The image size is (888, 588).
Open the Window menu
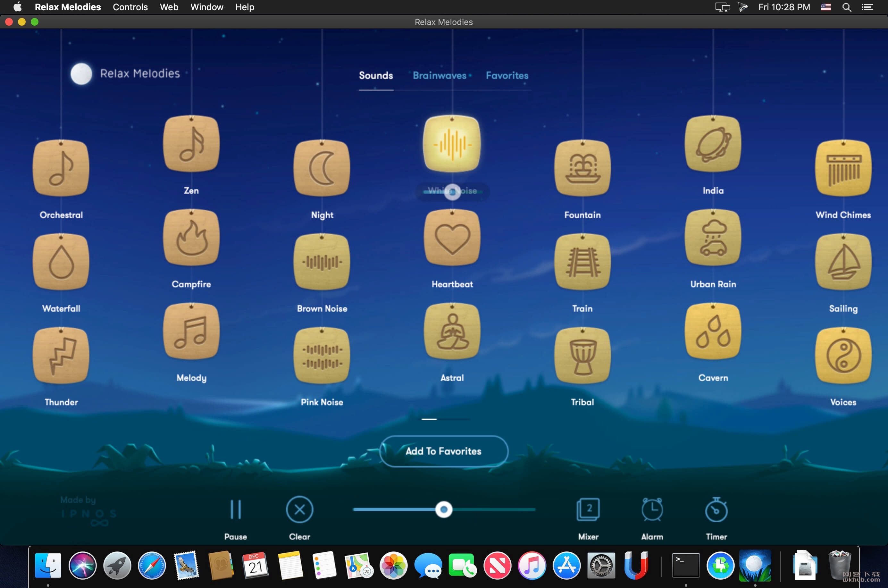(207, 7)
